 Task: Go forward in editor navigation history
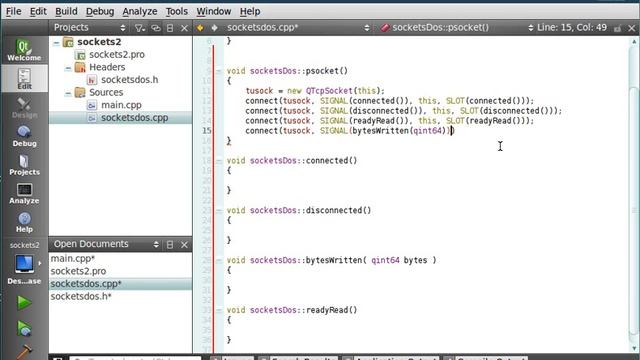214,28
